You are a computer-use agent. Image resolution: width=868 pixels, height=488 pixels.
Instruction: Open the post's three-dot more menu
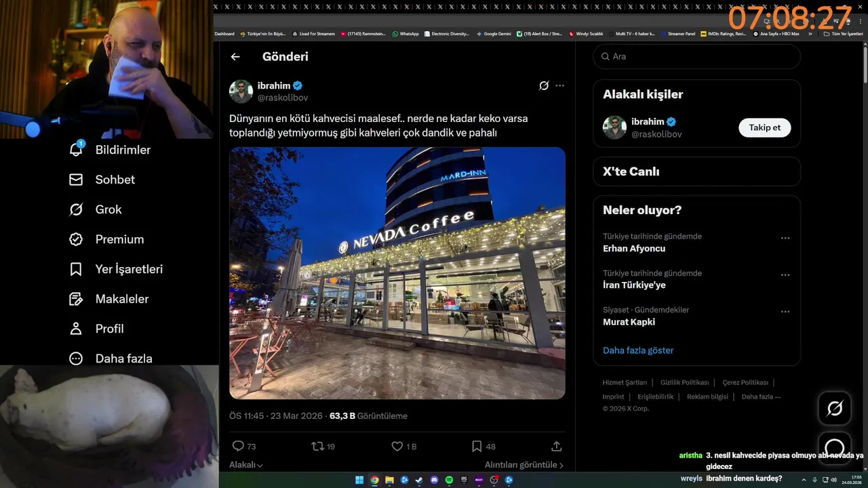point(559,85)
